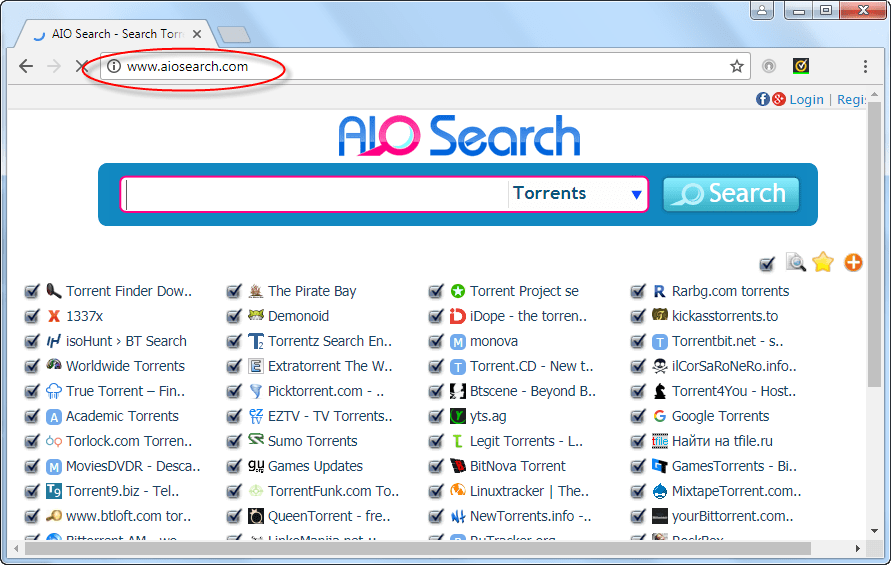This screenshot has width=891, height=565.
Task: Open the Chrome three-dot menu
Action: (x=865, y=67)
